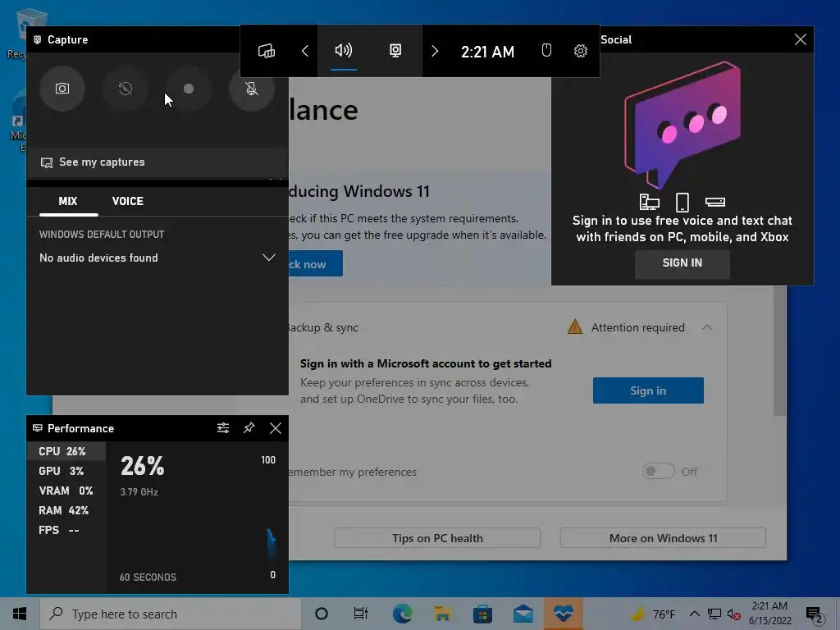Click PC Health Check taskbar icon

click(x=563, y=614)
